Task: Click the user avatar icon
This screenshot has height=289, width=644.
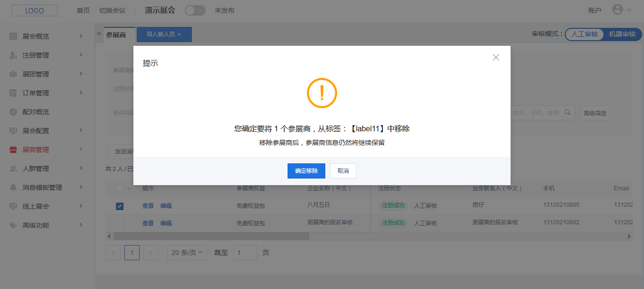Action: tap(617, 9)
